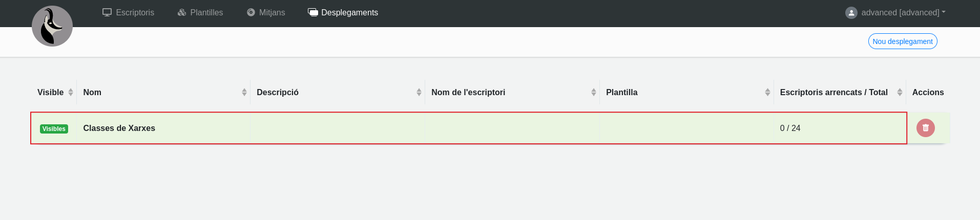Sort table by Nom column arrows

coord(244,92)
